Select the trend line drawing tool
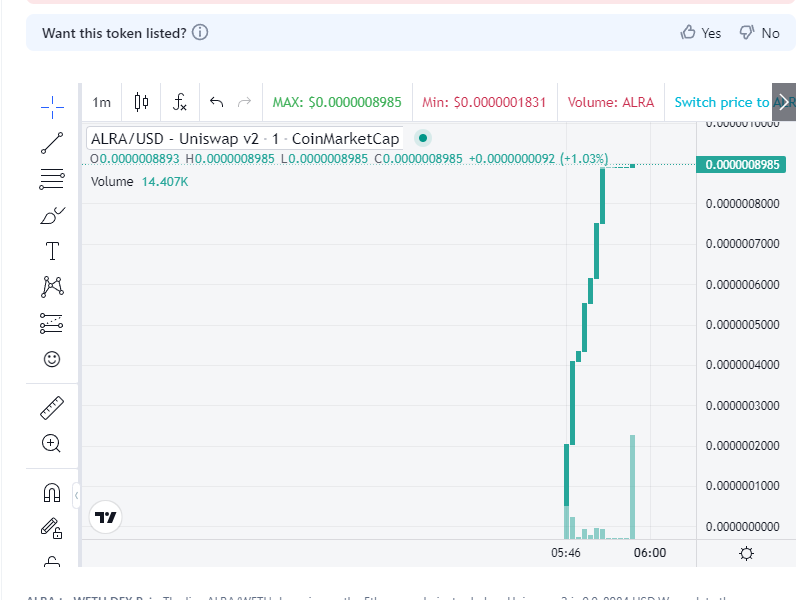The height and width of the screenshot is (600, 800). tap(52, 143)
